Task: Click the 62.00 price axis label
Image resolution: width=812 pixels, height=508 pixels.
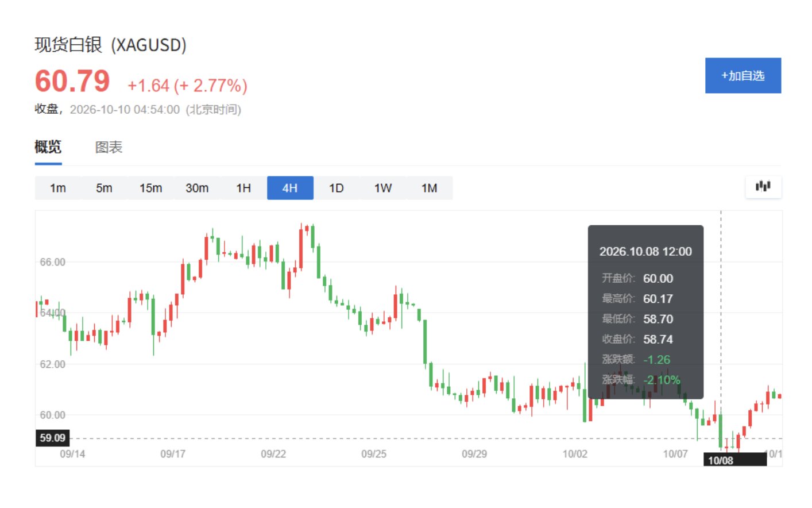Action: coord(52,364)
